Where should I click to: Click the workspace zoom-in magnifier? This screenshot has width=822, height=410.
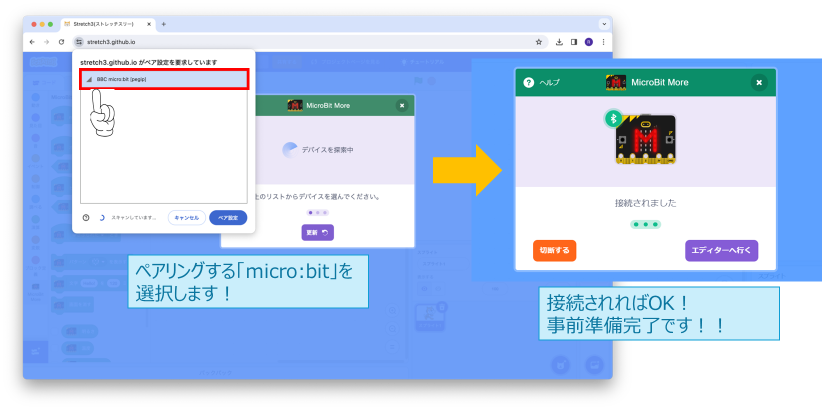coord(392,311)
